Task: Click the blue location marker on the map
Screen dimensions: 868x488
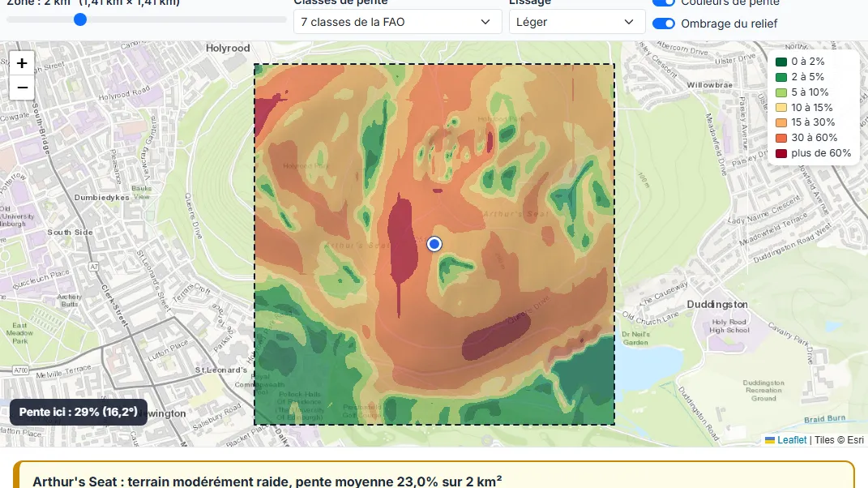Action: (434, 244)
